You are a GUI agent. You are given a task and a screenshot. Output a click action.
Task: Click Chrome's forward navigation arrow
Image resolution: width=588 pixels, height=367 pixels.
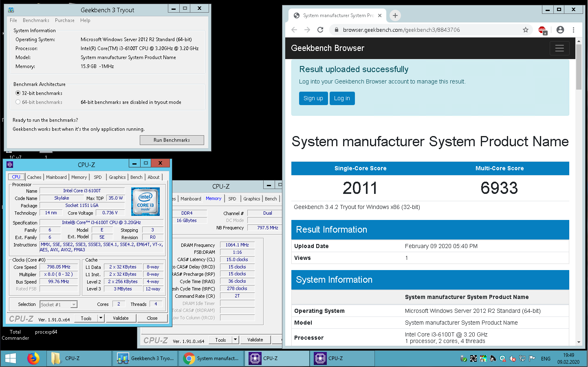click(x=307, y=30)
